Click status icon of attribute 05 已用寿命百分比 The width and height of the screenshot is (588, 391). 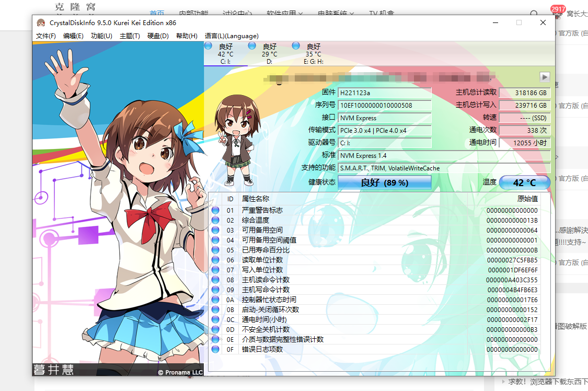pos(215,250)
